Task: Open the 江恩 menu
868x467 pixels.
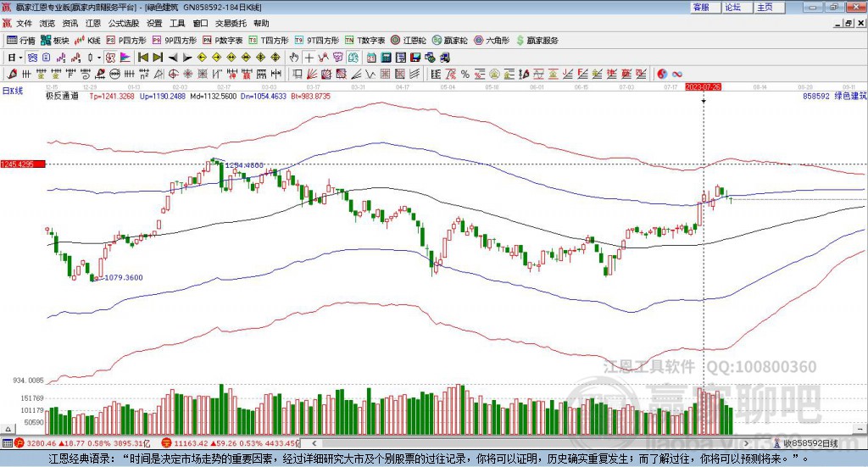Action: (93, 24)
